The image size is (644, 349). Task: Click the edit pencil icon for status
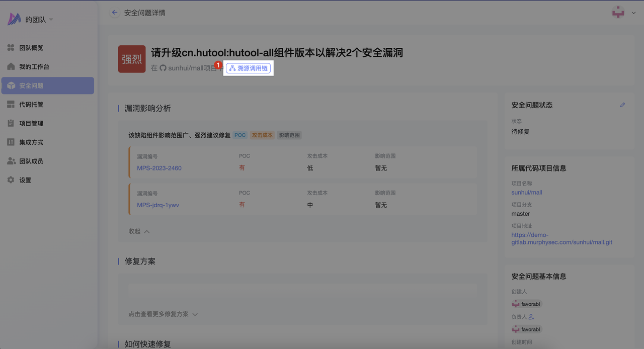click(x=622, y=105)
